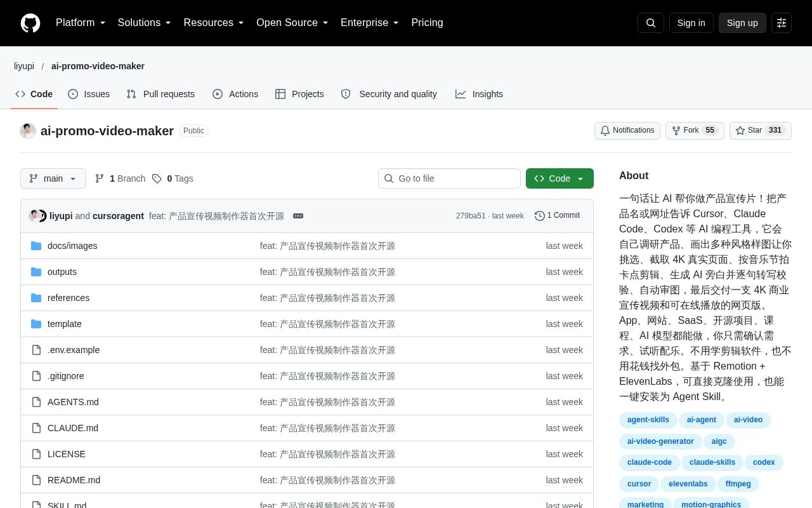Image resolution: width=812 pixels, height=508 pixels.
Task: Expand the Solutions menu
Action: (x=145, y=23)
